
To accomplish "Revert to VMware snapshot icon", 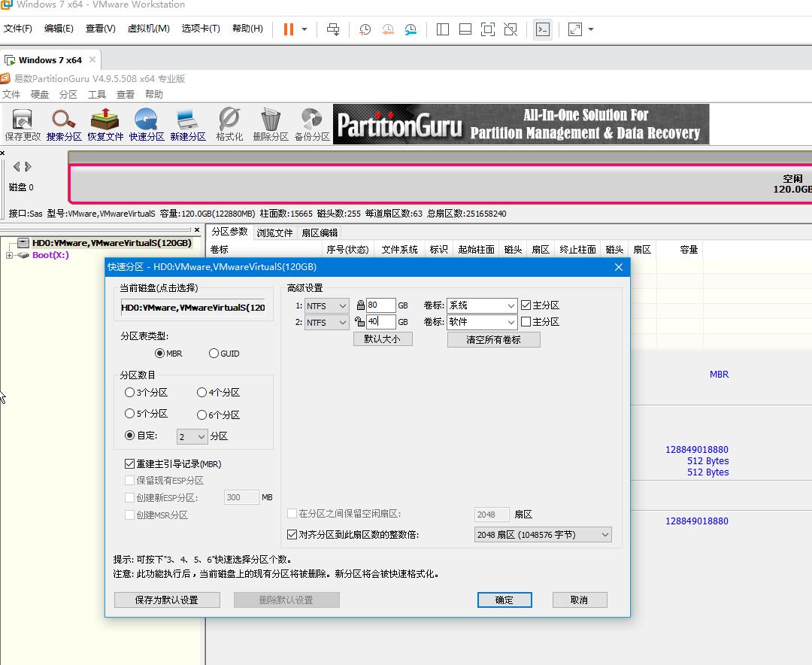I will coord(388,29).
